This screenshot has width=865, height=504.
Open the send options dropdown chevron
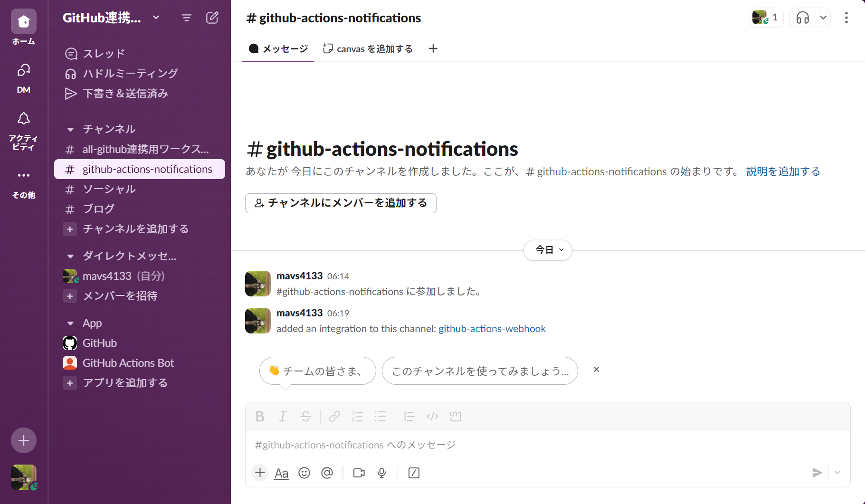tap(837, 473)
